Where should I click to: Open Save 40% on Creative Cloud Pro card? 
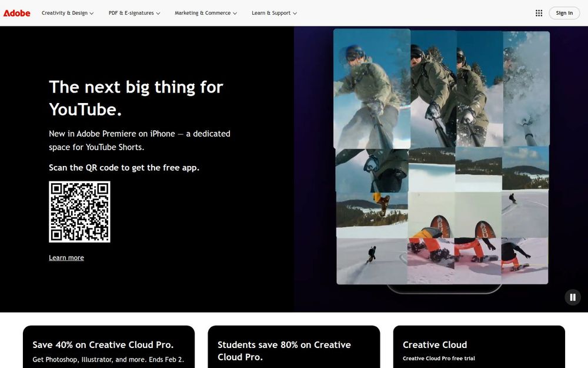click(109, 347)
